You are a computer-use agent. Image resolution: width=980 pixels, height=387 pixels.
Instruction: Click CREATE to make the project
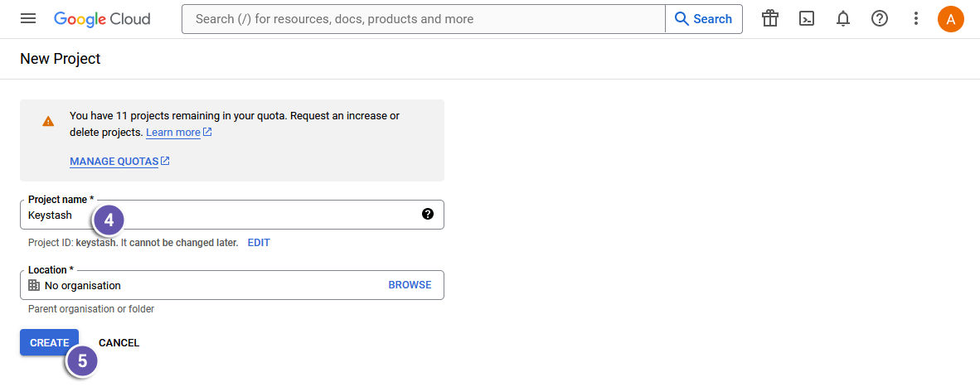click(x=49, y=342)
